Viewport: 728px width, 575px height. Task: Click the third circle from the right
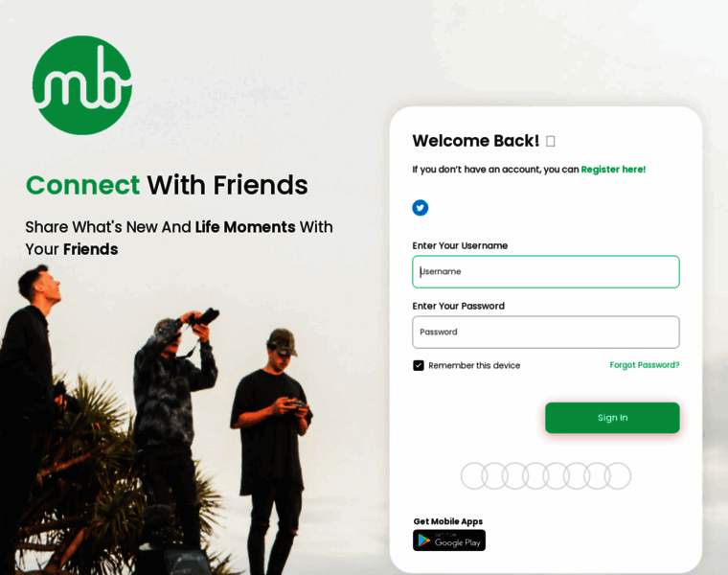click(577, 475)
